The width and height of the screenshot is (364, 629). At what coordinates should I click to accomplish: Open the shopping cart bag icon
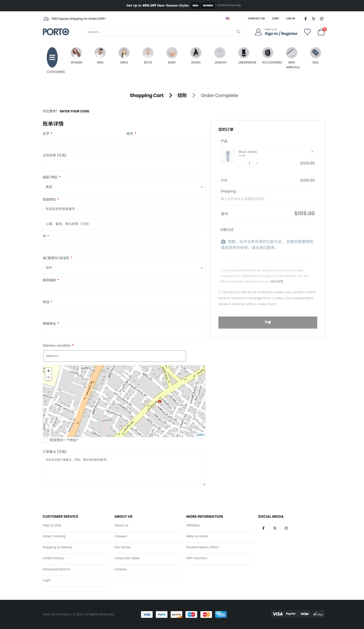[x=321, y=32]
